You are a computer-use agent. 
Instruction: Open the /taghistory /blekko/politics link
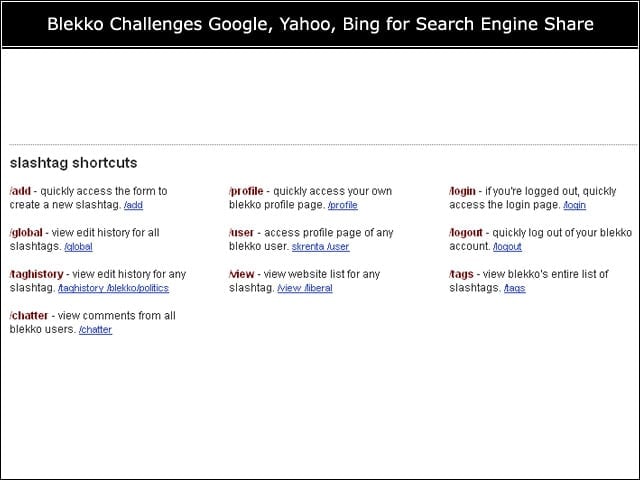pyautogui.click(x=113, y=288)
